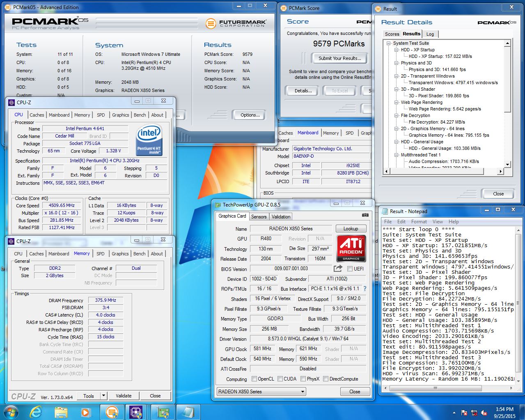Open Windows Explorer folder on taskbar
The image size is (525, 420).
click(61, 412)
